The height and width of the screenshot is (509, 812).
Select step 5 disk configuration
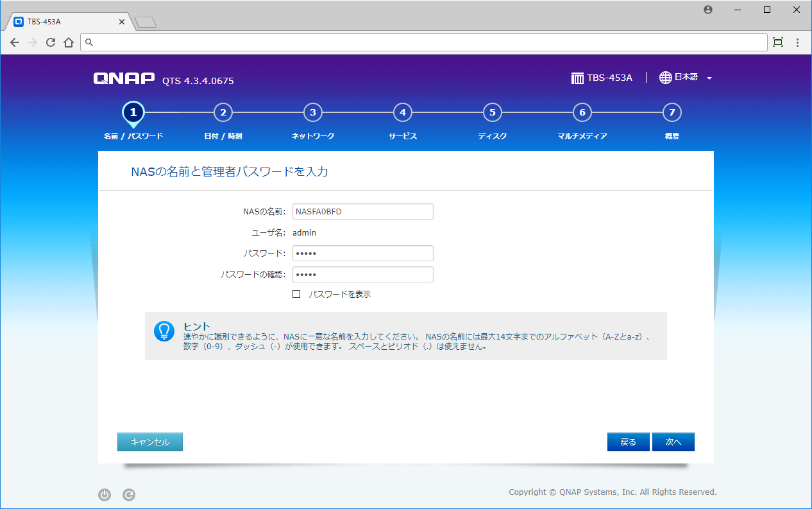(x=492, y=113)
